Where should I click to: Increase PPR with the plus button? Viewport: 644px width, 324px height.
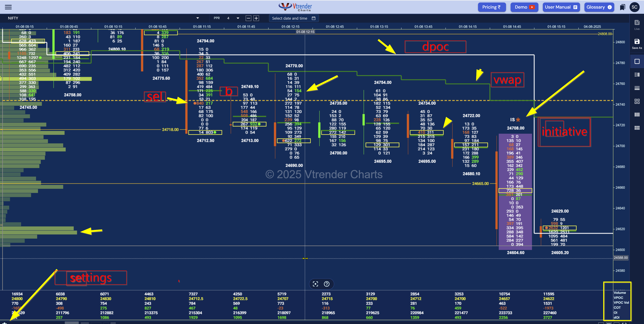click(x=256, y=18)
